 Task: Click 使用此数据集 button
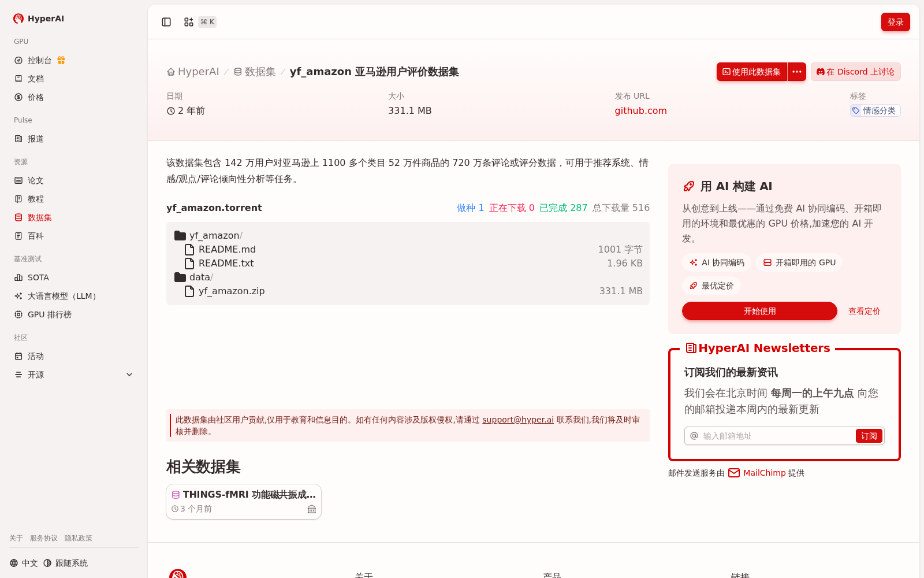(752, 72)
